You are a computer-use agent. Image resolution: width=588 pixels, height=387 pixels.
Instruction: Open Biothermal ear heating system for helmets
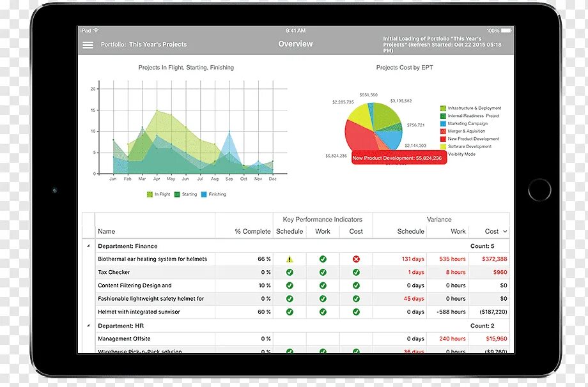(x=152, y=259)
